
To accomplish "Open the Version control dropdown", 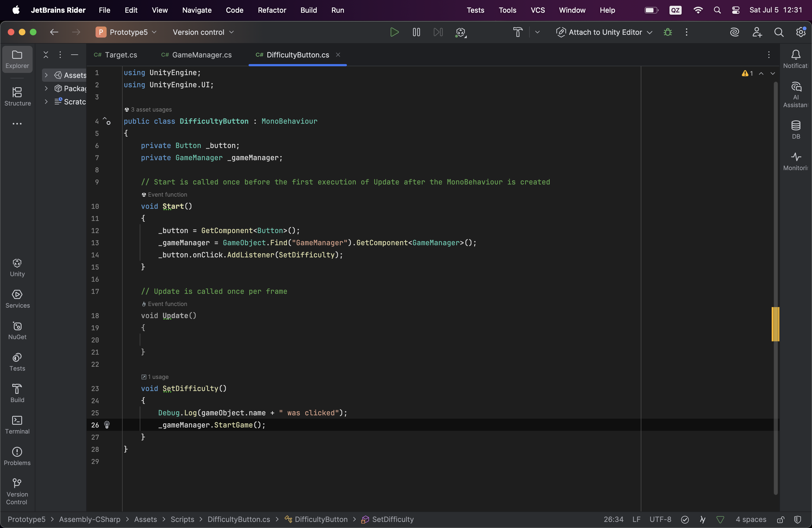I will [x=203, y=32].
